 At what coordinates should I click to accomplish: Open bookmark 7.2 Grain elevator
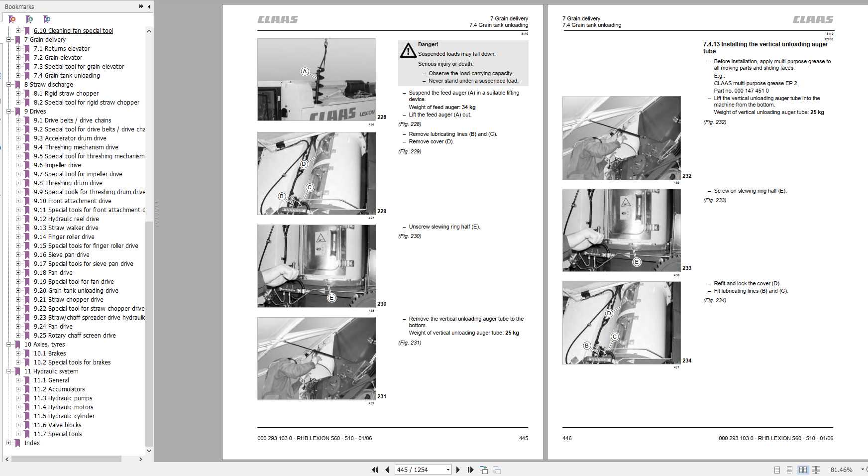point(58,58)
